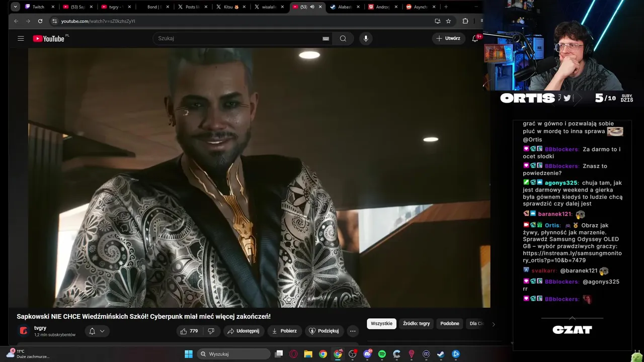Click the video title text
This screenshot has width=644, height=362.
pyautogui.click(x=143, y=317)
